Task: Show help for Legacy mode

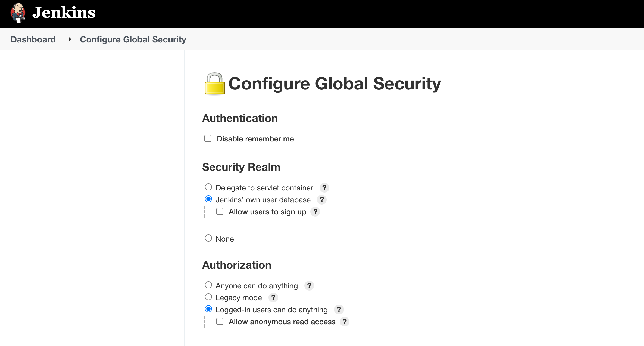Action: [273, 298]
